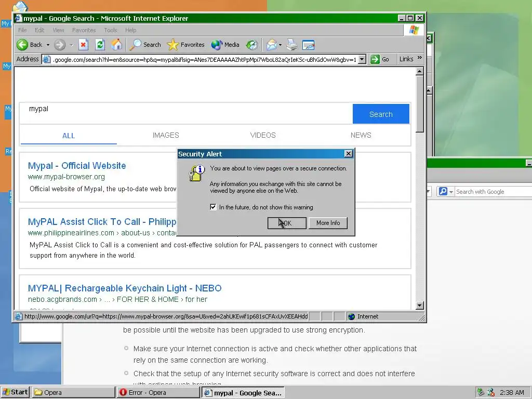Toggle 'In the future, do not show this warning'

213,207
